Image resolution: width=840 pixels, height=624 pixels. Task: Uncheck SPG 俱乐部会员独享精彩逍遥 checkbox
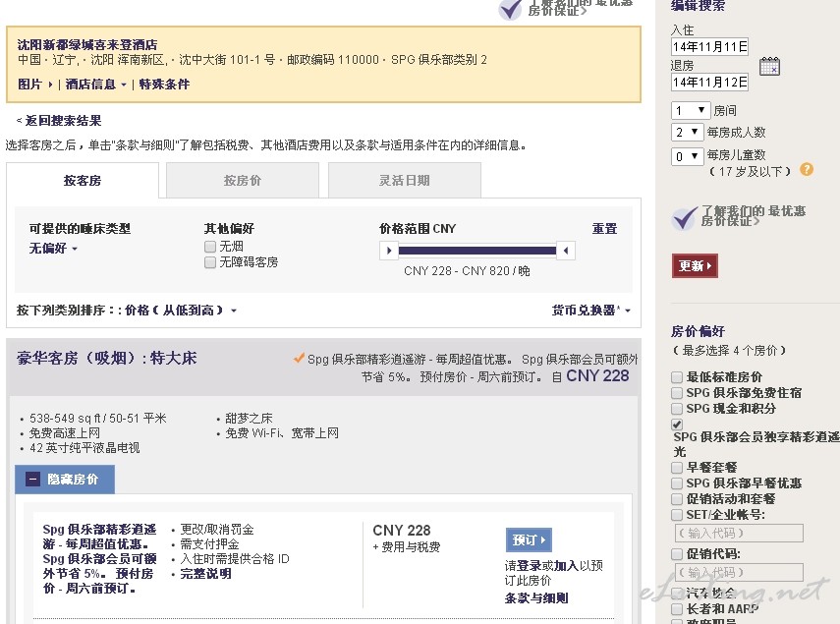point(677,425)
